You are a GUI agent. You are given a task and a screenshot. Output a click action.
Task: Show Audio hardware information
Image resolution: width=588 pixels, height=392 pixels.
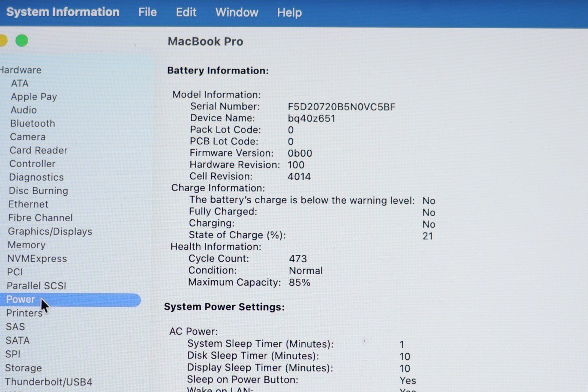24,110
